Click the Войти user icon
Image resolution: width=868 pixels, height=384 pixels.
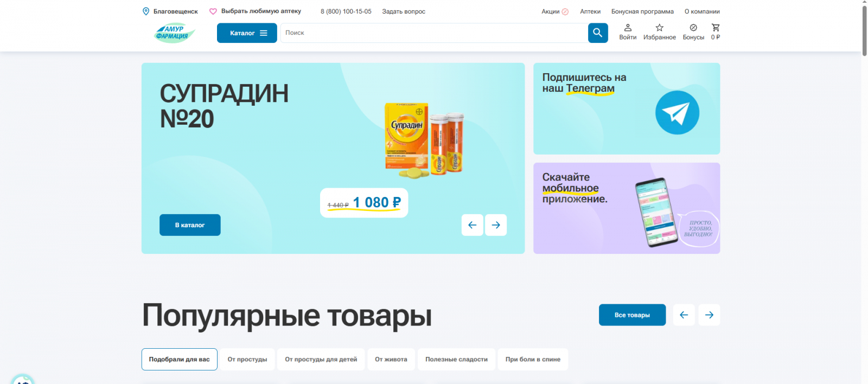click(x=628, y=28)
